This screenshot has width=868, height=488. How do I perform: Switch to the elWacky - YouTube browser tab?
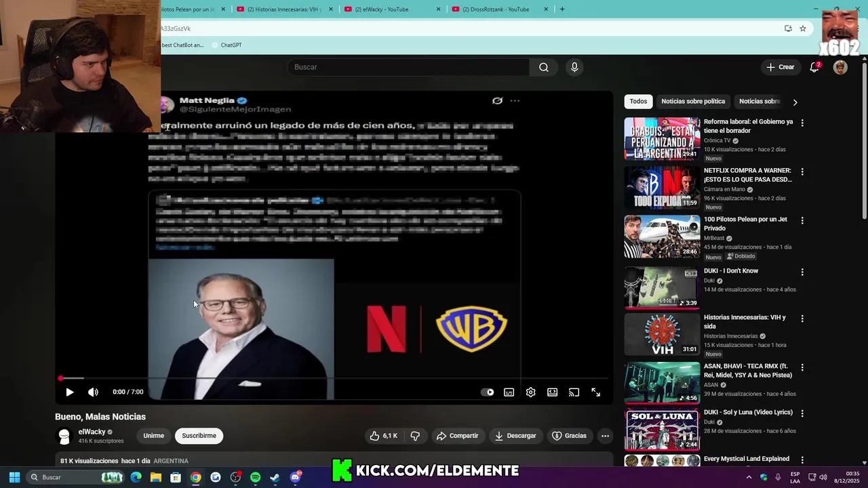(x=391, y=9)
